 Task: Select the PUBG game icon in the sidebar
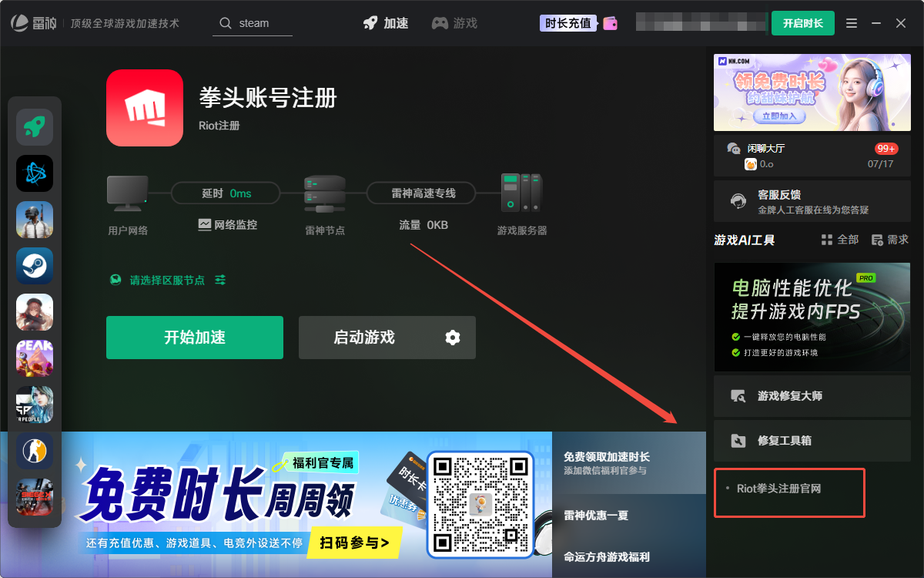point(34,220)
